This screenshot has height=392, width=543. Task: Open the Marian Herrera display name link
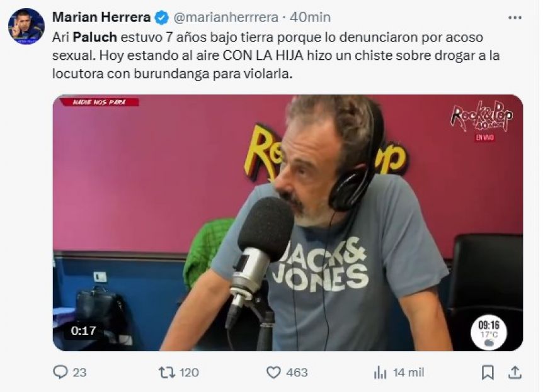101,17
